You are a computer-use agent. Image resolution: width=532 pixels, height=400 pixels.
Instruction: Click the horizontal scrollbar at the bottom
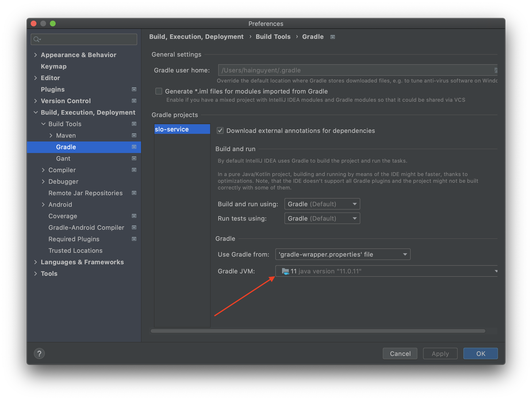[318, 331]
